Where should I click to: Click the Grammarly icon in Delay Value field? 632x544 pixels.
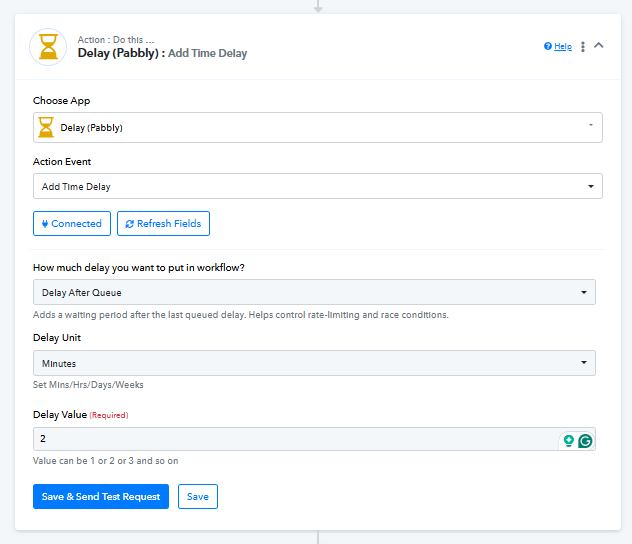point(585,440)
